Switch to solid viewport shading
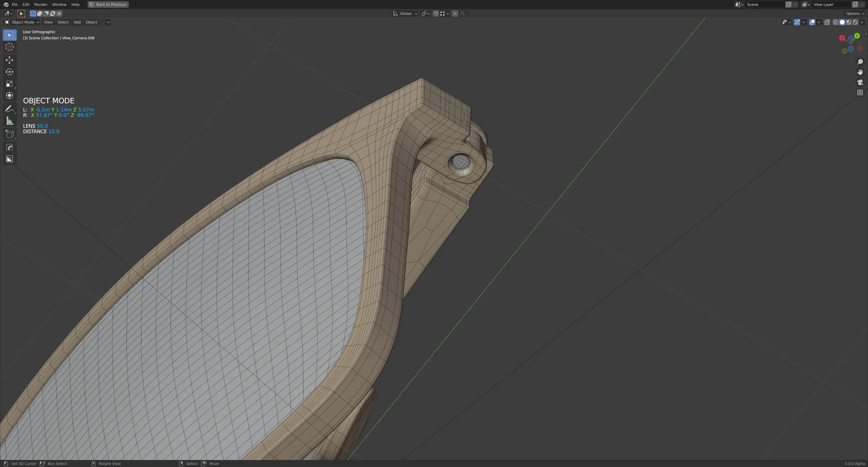The image size is (868, 467). click(842, 22)
